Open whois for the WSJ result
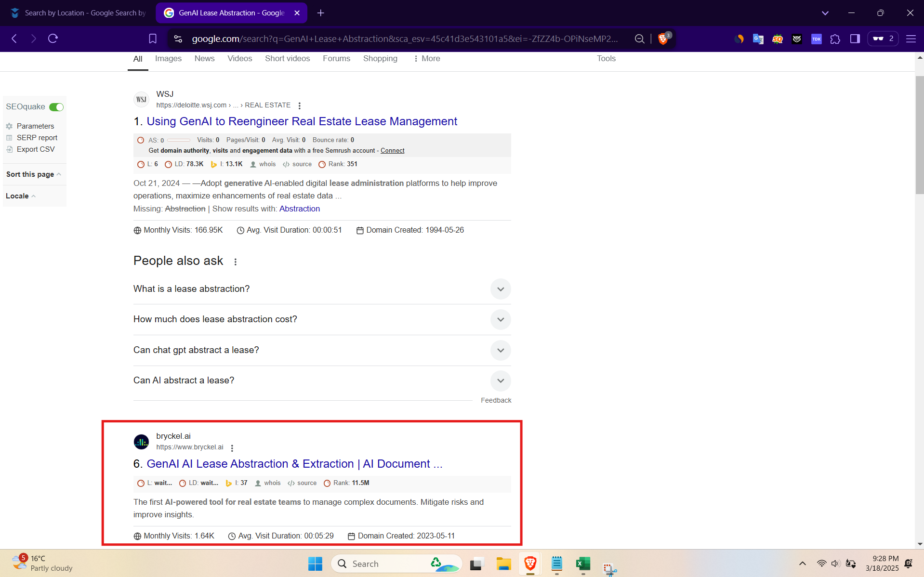924x577 pixels. click(263, 164)
